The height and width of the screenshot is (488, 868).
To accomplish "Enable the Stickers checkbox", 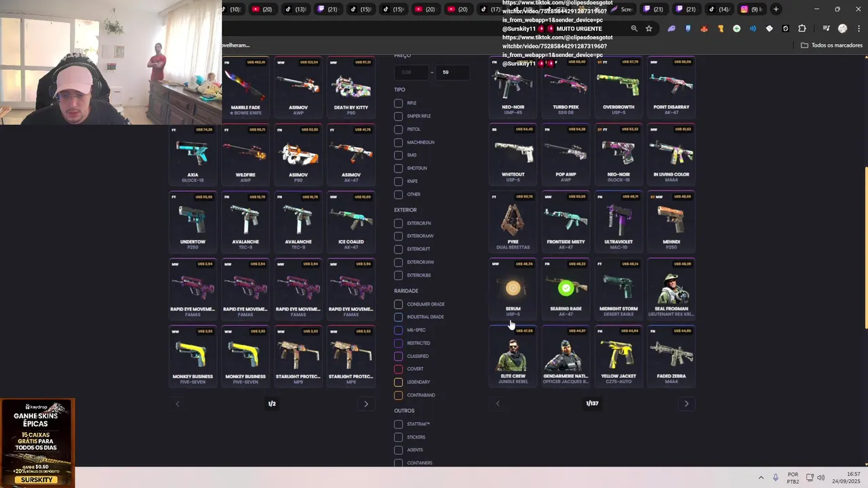I will tap(398, 437).
